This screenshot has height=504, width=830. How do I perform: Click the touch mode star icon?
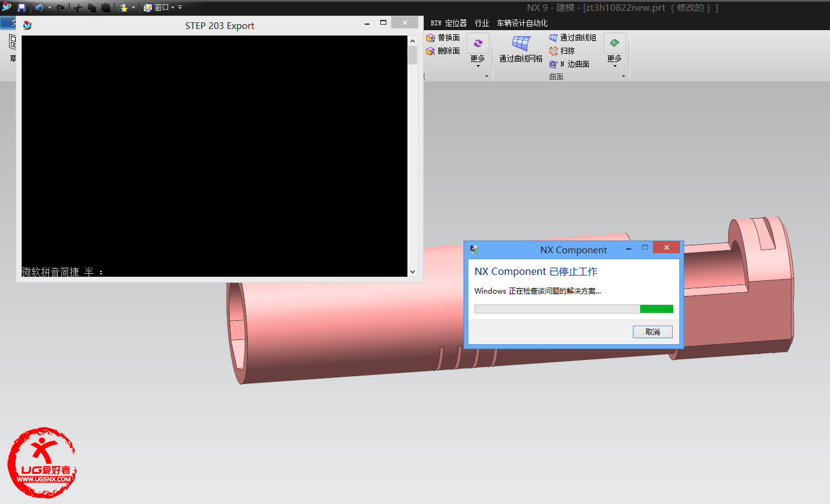point(124,8)
